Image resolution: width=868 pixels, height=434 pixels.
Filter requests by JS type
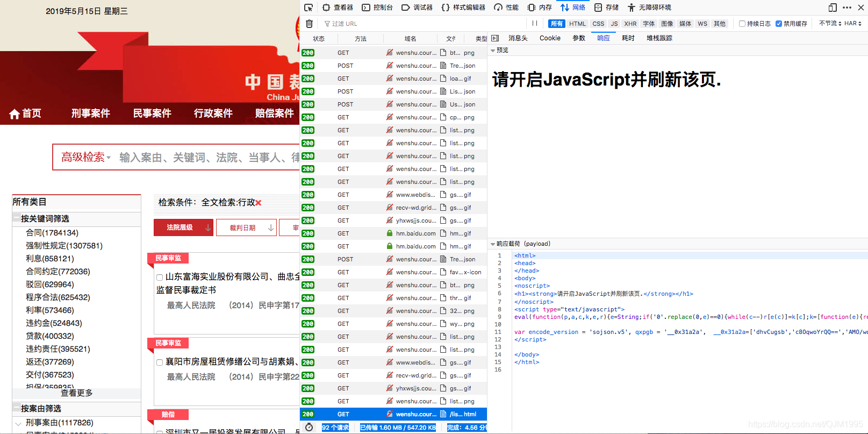point(614,24)
